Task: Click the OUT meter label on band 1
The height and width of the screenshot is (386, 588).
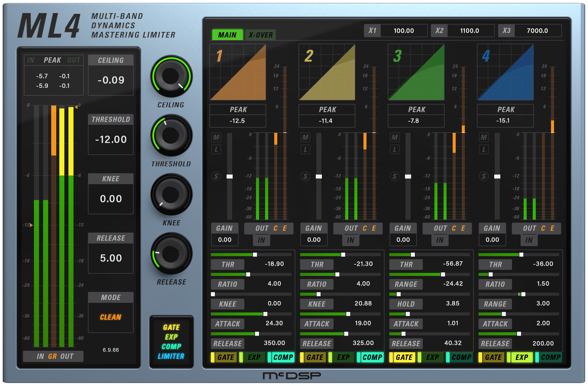Action: coord(263,228)
